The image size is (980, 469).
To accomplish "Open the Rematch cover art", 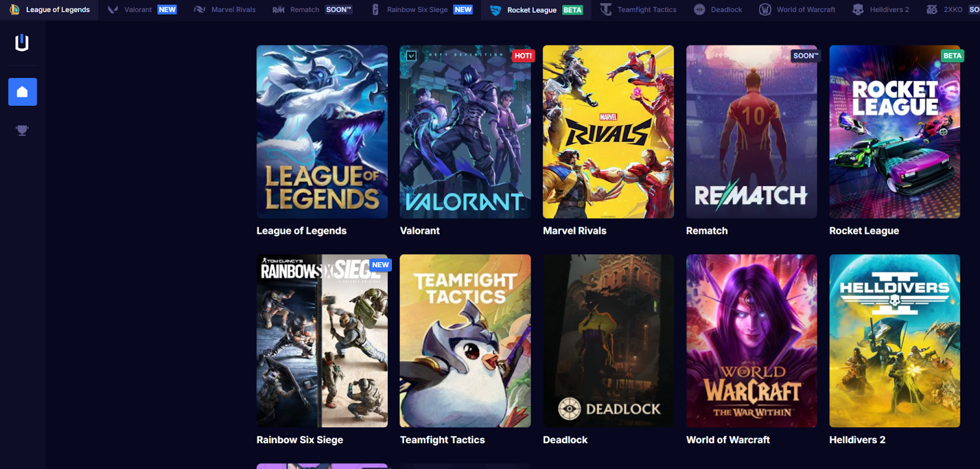I will 752,132.
